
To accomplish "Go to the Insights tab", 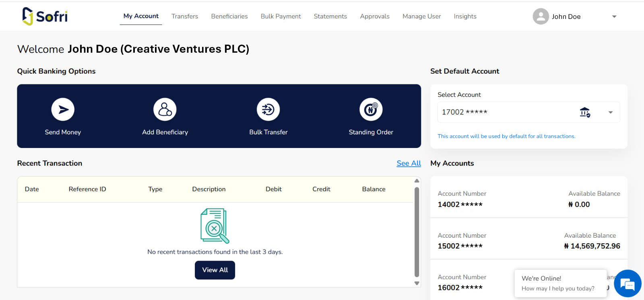I will pos(465,16).
